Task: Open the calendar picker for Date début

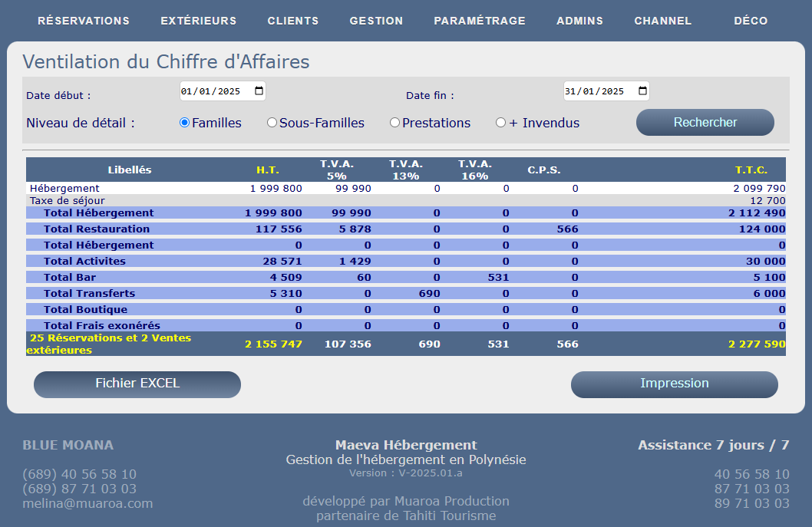Action: coord(259,91)
